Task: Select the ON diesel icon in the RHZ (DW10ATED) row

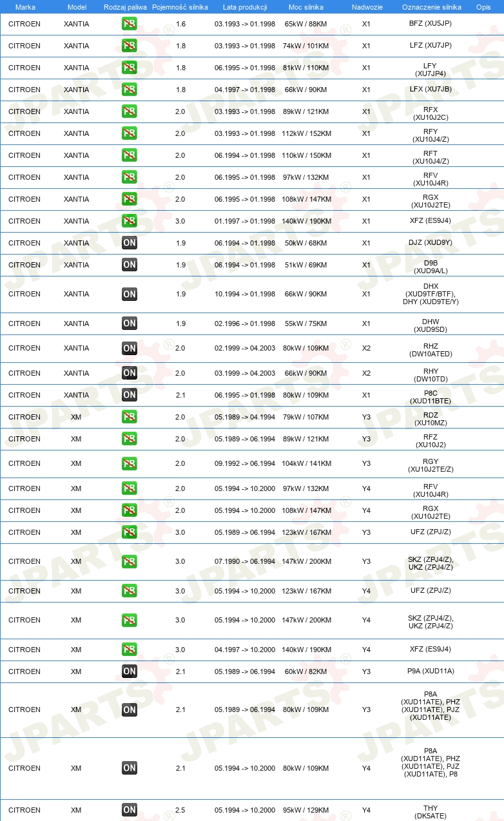Action: 130,349
